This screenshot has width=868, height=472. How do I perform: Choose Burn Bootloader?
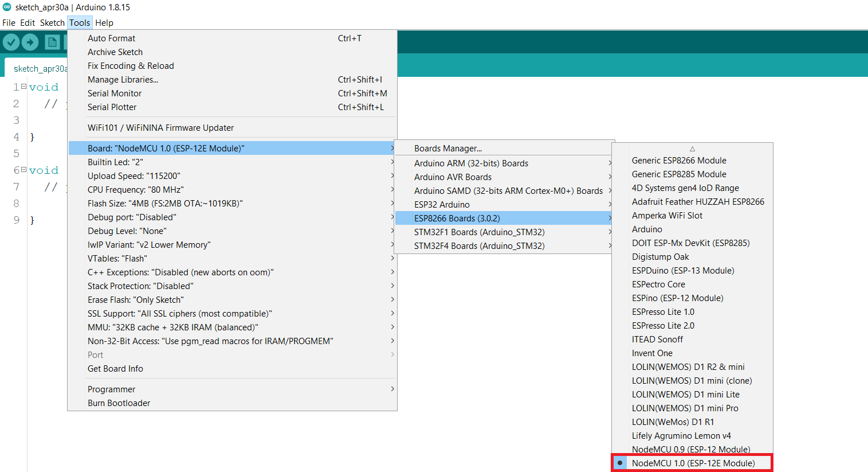(232, 403)
